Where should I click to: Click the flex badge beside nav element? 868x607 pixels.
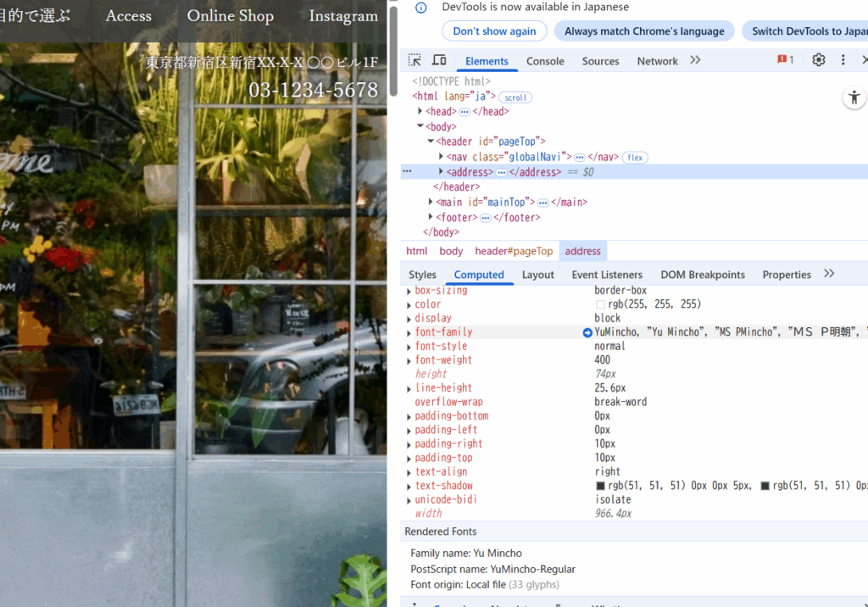tap(634, 158)
